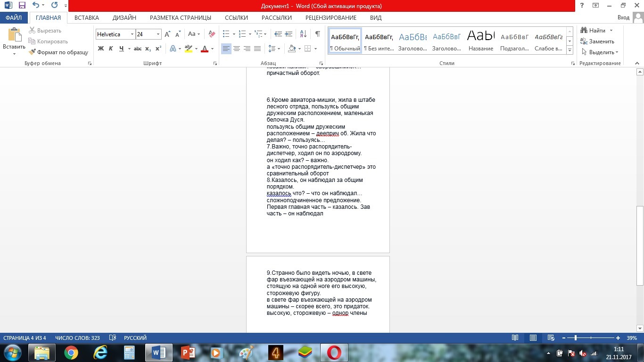The width and height of the screenshot is (644, 362).
Task: Toggle the show paragraph marks ¶ icon
Action: [x=318, y=34]
